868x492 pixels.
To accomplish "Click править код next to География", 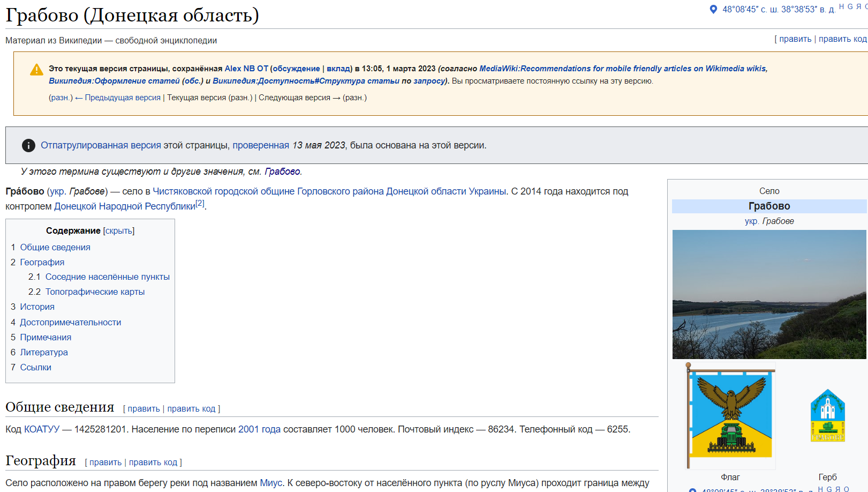I will (x=153, y=463).
